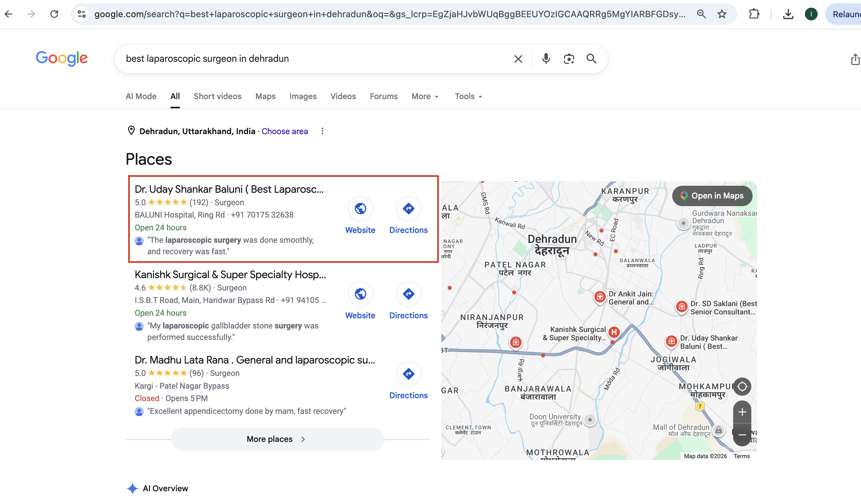This screenshot has height=504, width=861.
Task: Click Gurdwara Nanaksar Dehradun map marker
Action: pos(683,224)
